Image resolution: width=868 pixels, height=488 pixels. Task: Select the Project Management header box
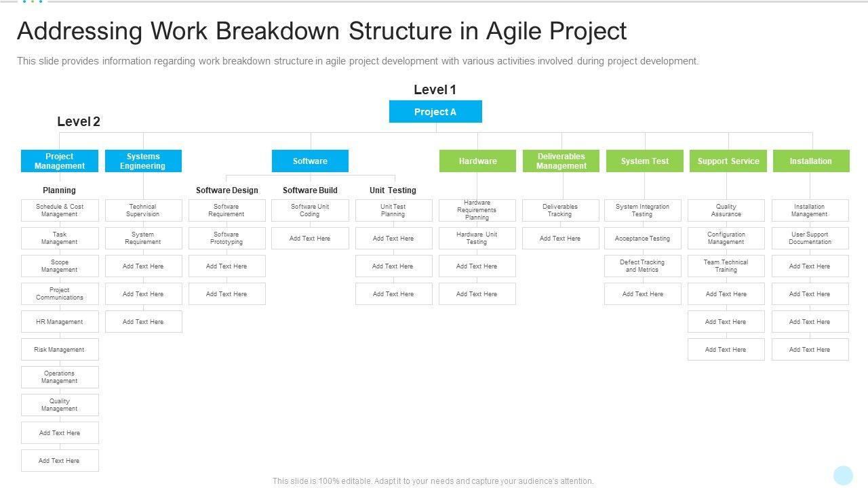click(60, 161)
